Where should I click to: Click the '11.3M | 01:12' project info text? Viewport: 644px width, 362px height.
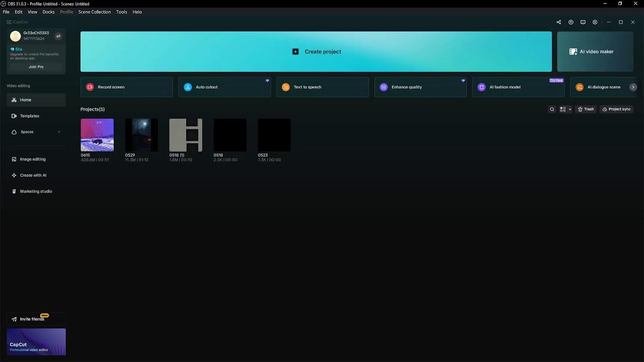(x=136, y=160)
